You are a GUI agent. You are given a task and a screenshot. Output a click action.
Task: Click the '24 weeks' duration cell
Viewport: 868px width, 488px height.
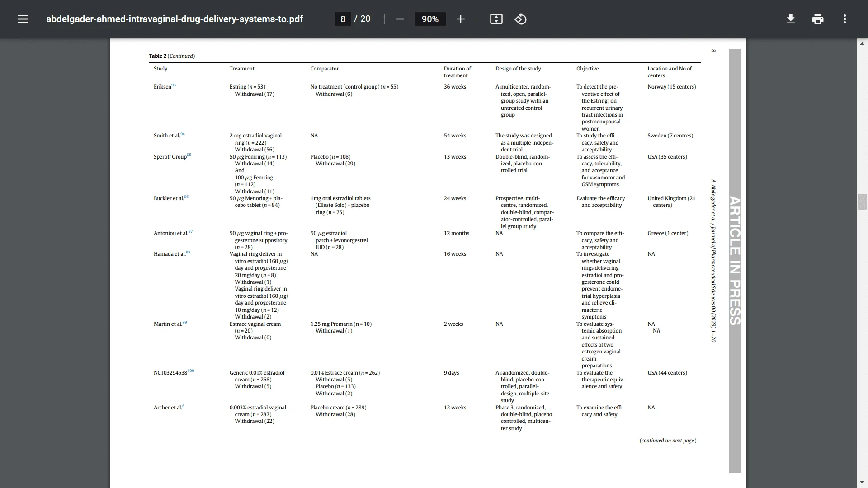455,198
